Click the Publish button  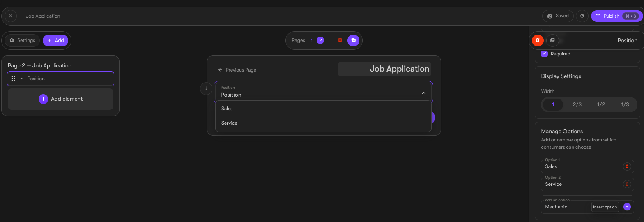point(617,16)
